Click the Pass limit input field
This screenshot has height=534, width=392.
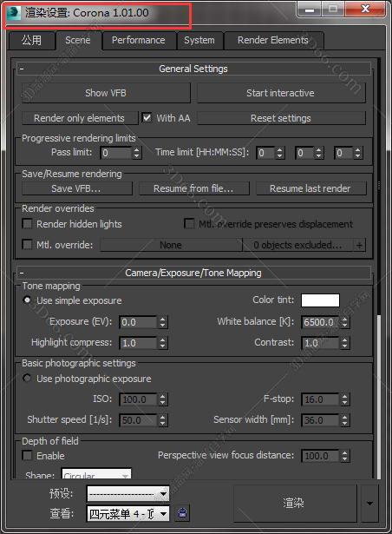click(115, 153)
